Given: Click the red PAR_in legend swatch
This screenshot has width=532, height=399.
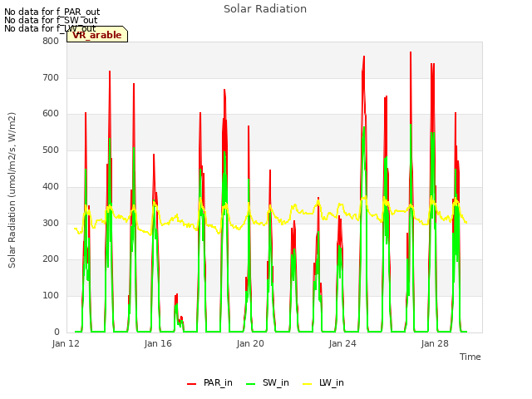Looking at the screenshot, I should (x=192, y=384).
